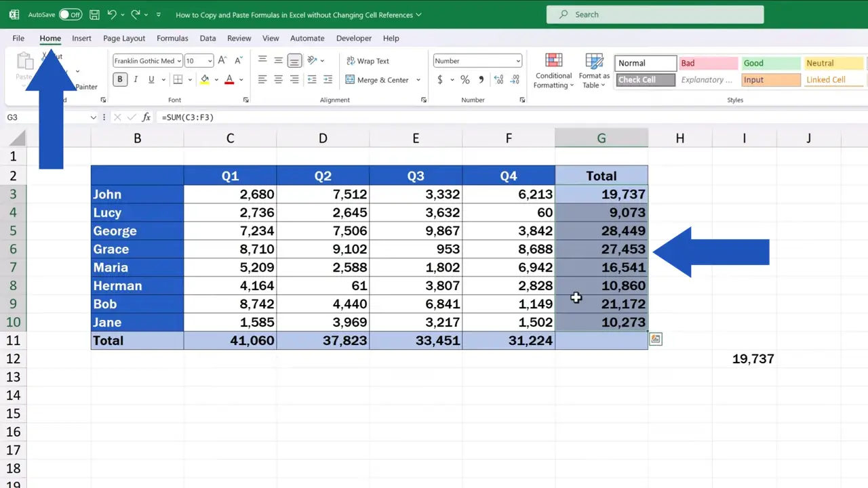The width and height of the screenshot is (868, 488).
Task: Switch to the Developer tab
Action: click(x=354, y=38)
